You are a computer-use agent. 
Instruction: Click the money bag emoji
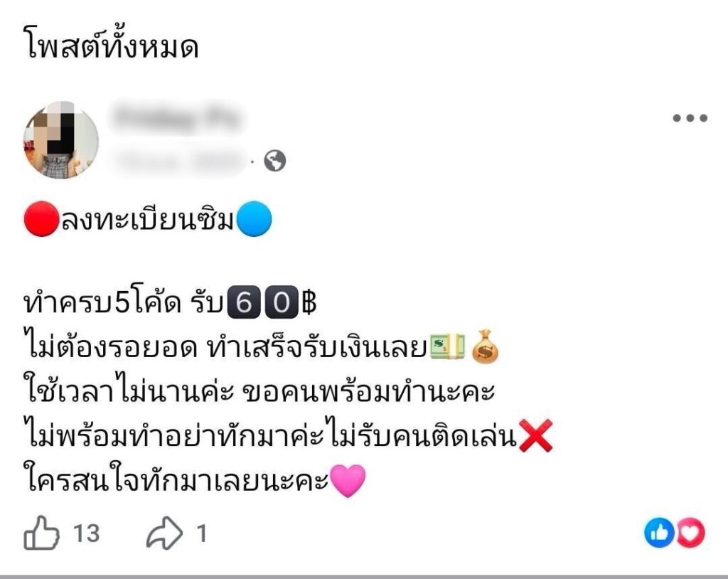pyautogui.click(x=485, y=346)
